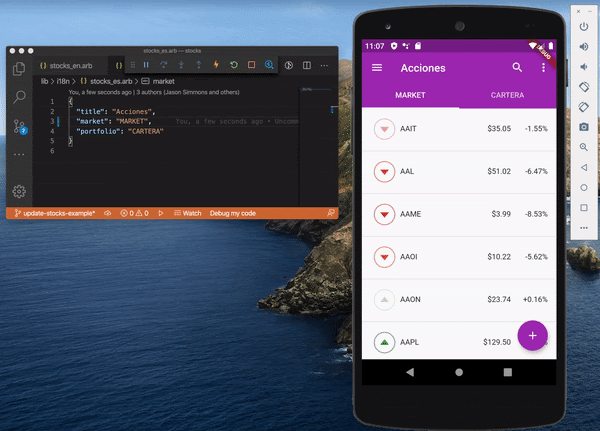Click the purple plus floating action button
600x431 pixels.
532,336
